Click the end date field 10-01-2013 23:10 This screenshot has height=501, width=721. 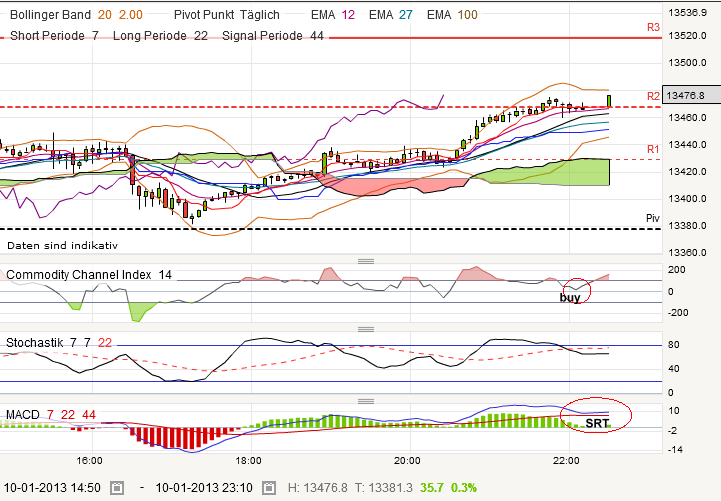(204, 487)
